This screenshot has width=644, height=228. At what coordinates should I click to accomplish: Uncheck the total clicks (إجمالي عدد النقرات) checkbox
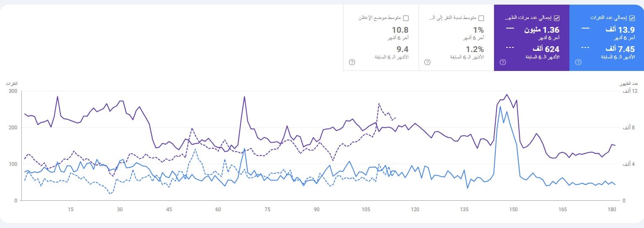tap(632, 18)
